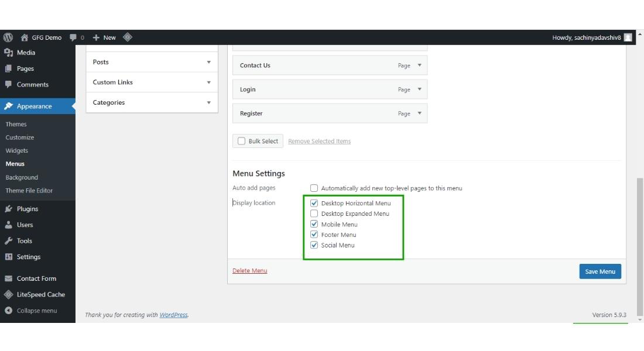This screenshot has height=351, width=644.
Task: Click the WordPress logo icon
Action: point(8,37)
